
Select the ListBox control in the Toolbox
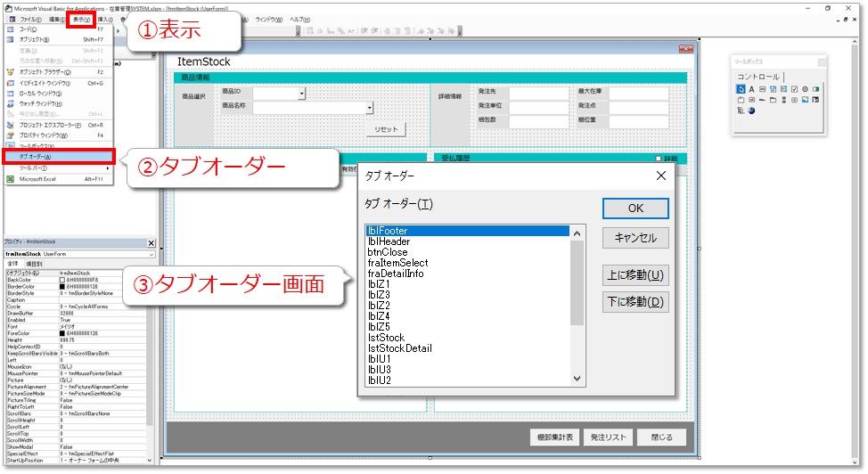coord(784,89)
